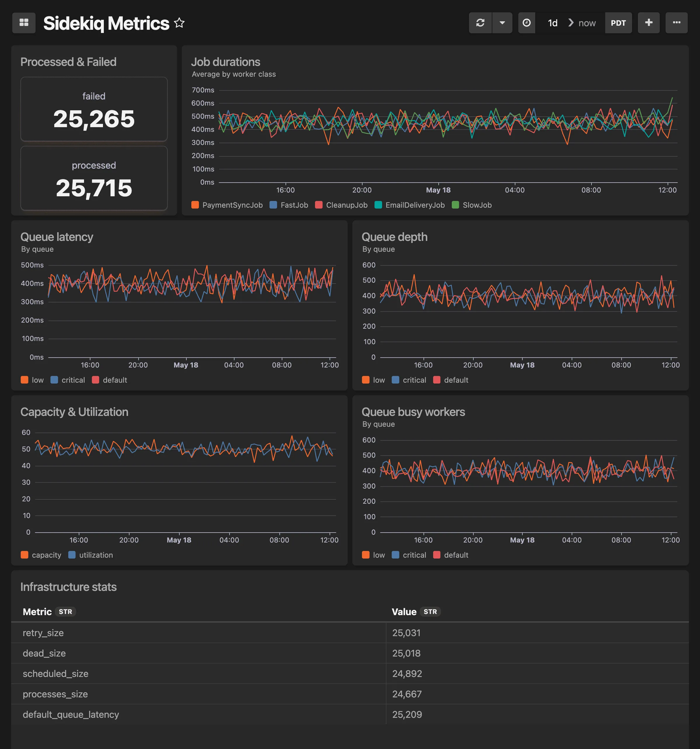Select the Queue latency panel title
The image size is (700, 749).
pyautogui.click(x=57, y=237)
